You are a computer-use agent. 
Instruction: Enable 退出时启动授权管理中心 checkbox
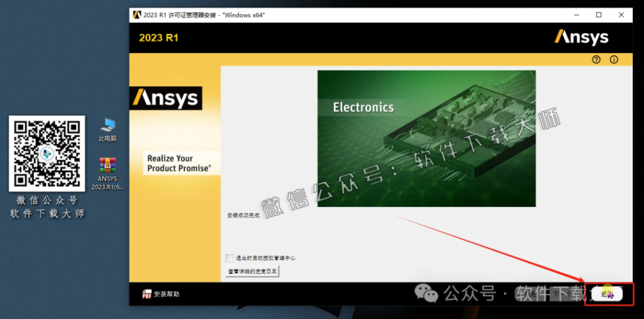coord(229,258)
